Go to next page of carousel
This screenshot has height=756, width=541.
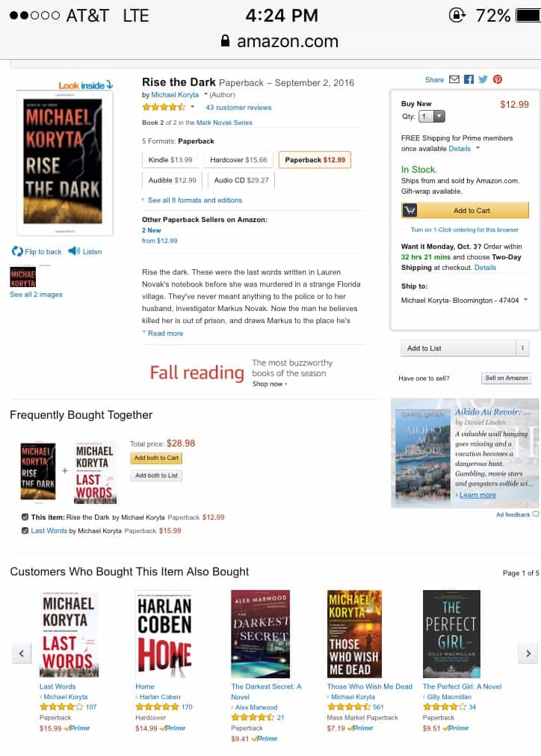(528, 654)
